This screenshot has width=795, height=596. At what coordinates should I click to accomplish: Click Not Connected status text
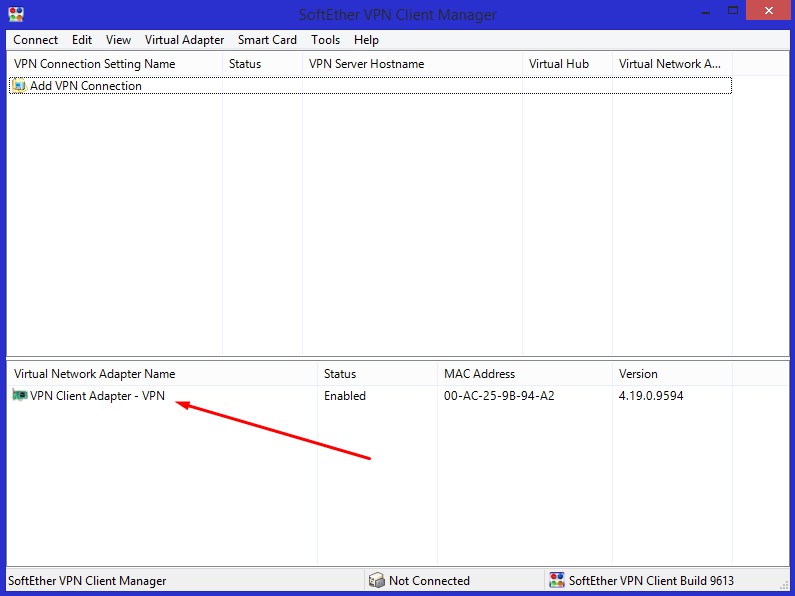coord(429,581)
